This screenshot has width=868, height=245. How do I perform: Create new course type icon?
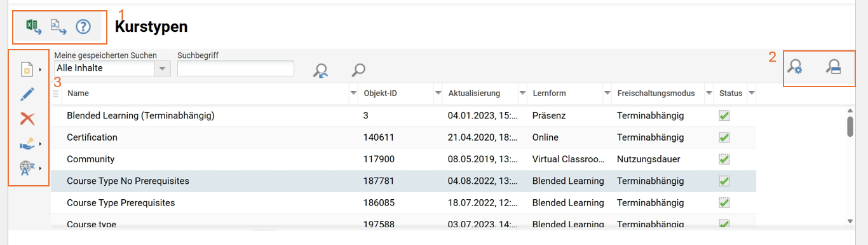pos(27,69)
